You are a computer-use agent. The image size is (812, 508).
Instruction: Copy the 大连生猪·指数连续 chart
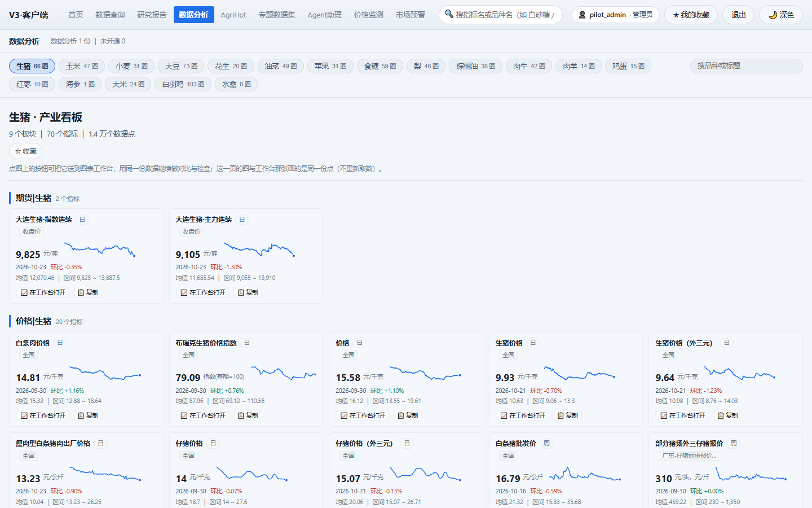click(x=88, y=292)
